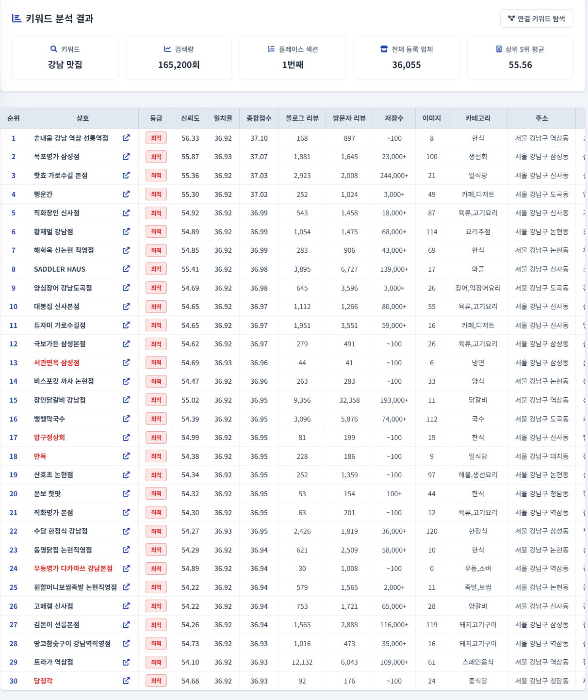Click visitor review count 32,358
This screenshot has height=700, width=588.
click(x=349, y=400)
